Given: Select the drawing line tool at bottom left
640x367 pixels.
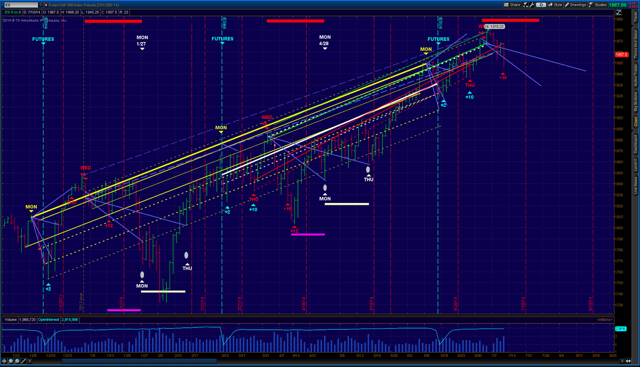Looking at the screenshot, I should [23, 361].
